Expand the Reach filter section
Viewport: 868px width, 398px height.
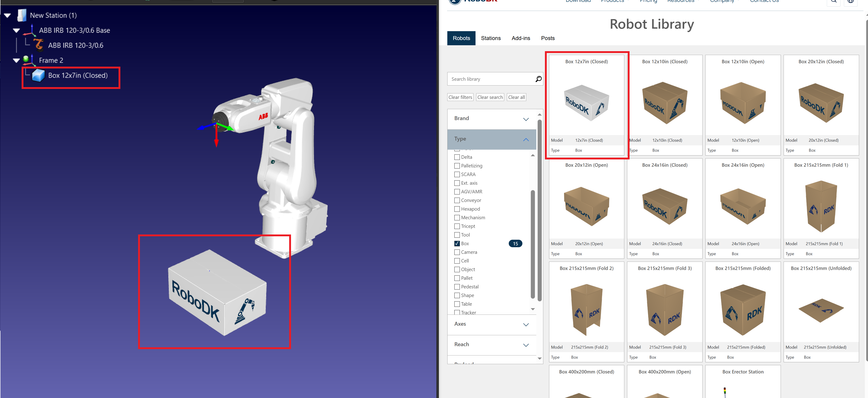[x=526, y=345]
